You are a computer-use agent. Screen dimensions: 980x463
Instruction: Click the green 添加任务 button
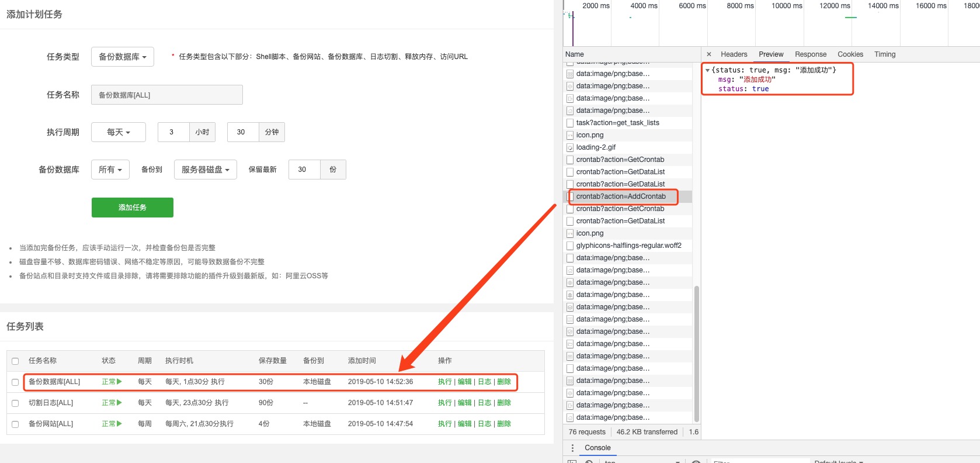(x=133, y=208)
